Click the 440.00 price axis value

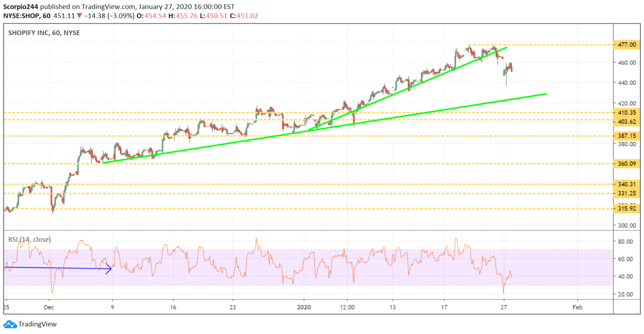627,83
